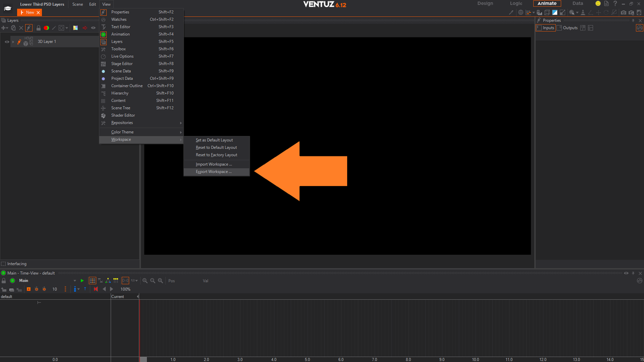Image resolution: width=644 pixels, height=362 pixels.
Task: Toggle visibility eye of 3D Layer 1
Action: click(7, 42)
